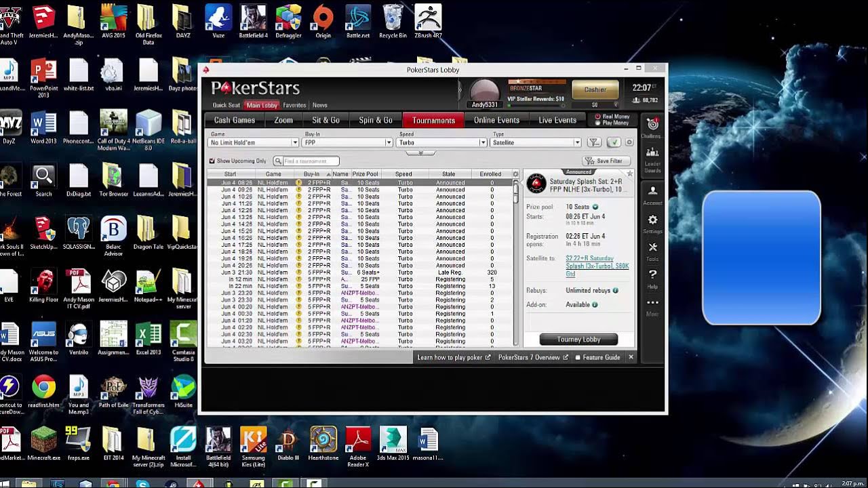Click the Unlimited rebuys info icon
This screenshot has height=488, width=868.
615,291
